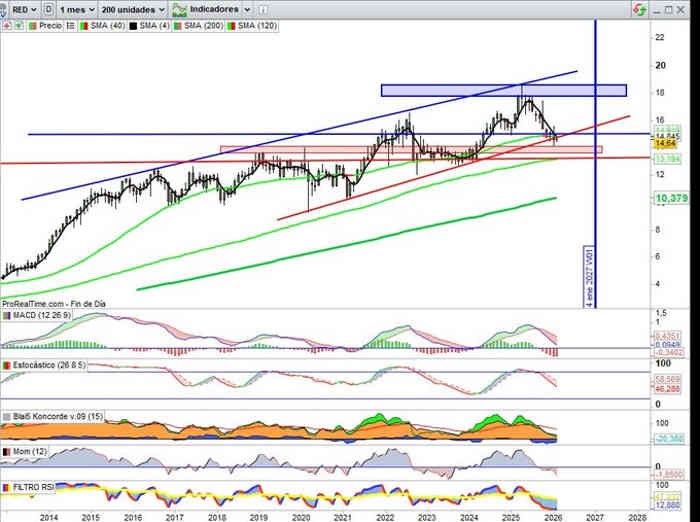Click the Blai5 Koncorde indicator icon

6,416
